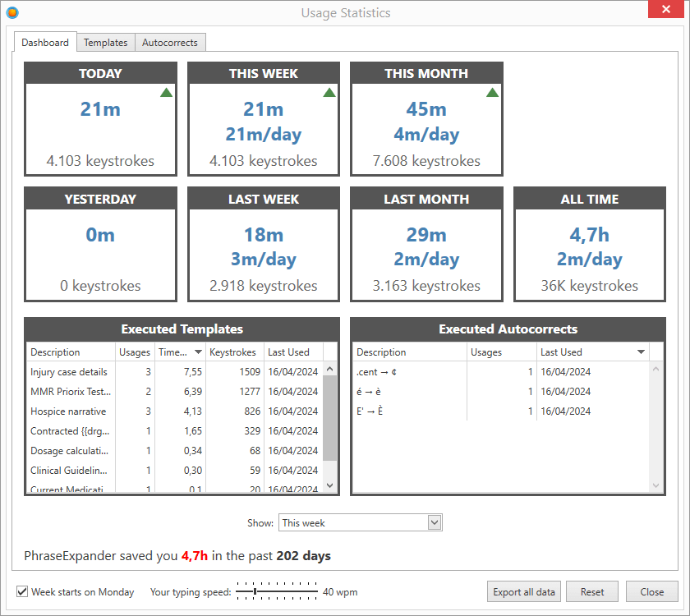Select the Clinical Guidelin... row
This screenshot has width=690, height=616.
[x=175, y=471]
